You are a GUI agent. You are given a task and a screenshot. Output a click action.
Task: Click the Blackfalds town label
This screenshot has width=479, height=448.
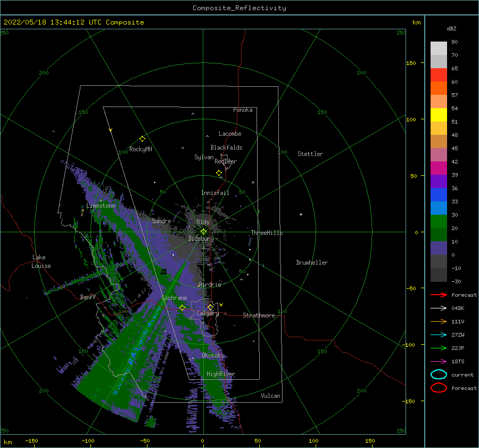pyautogui.click(x=226, y=148)
